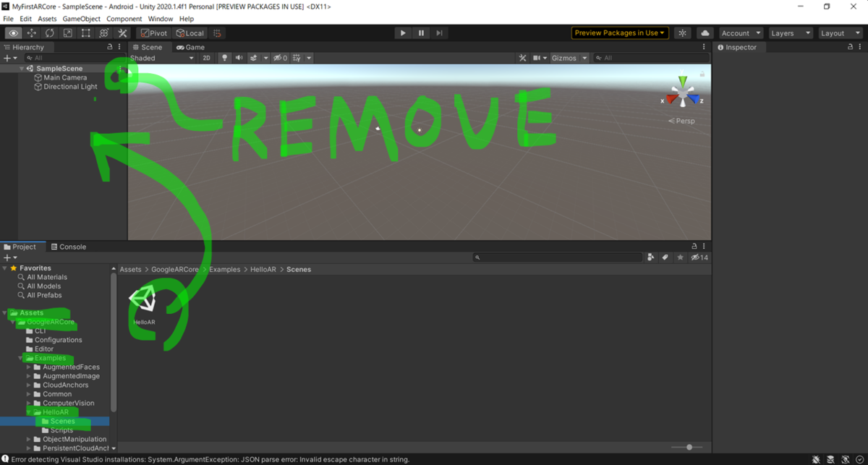This screenshot has height=465, width=868.
Task: Click the Step frame button
Action: click(x=439, y=33)
